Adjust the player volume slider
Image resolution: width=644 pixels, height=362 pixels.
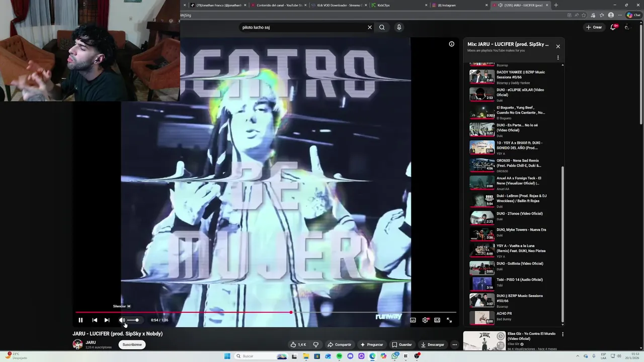click(133, 320)
